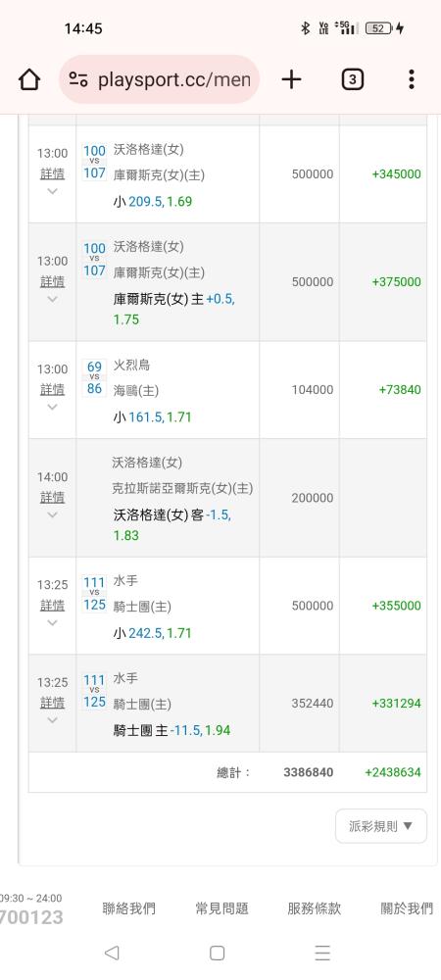Viewport: 441px width, 980px height.
Task: Expand chevron under last 13:25 騎士團 row
Action: tap(53, 720)
